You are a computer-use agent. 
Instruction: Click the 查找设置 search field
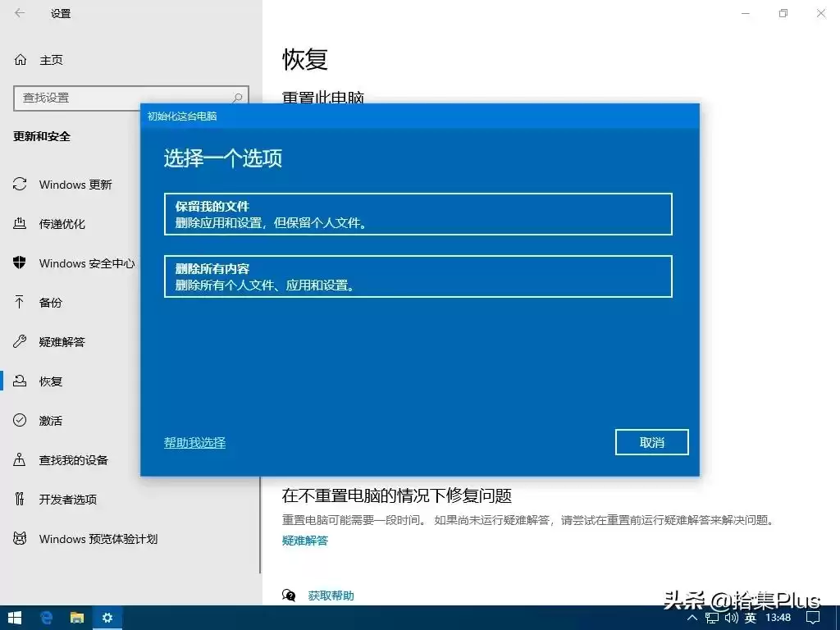click(130, 98)
